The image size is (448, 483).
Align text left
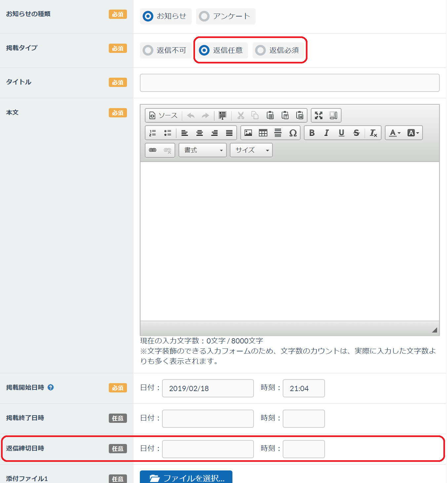pyautogui.click(x=184, y=133)
